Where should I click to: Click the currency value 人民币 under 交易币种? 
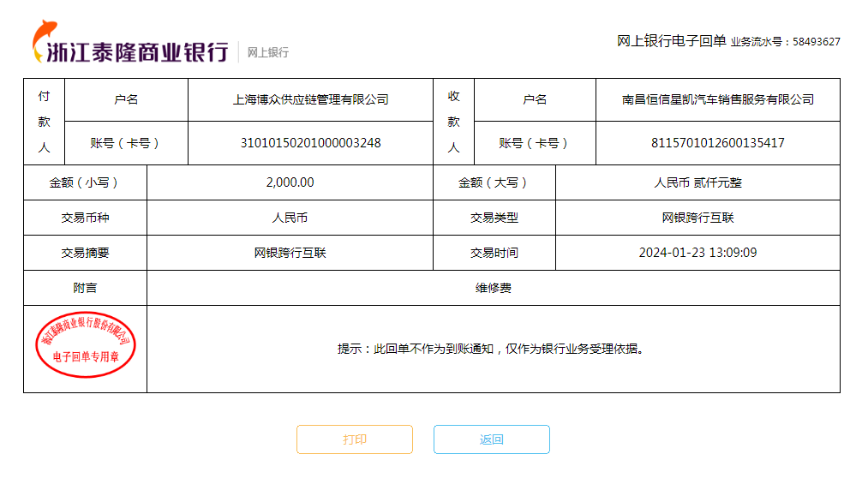click(x=290, y=218)
